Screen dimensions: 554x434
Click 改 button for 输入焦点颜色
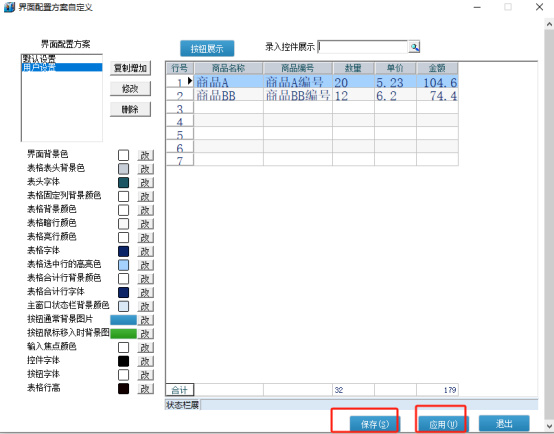(x=145, y=347)
